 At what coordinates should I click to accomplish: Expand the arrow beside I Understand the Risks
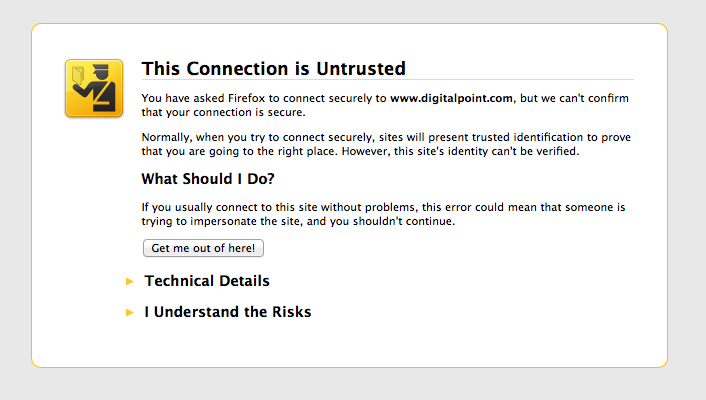(x=130, y=313)
